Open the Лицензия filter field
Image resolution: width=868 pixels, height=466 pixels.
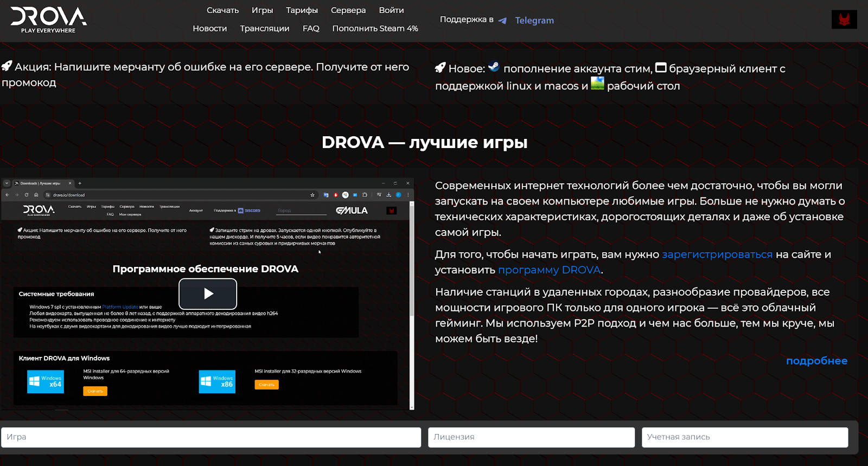click(x=531, y=437)
